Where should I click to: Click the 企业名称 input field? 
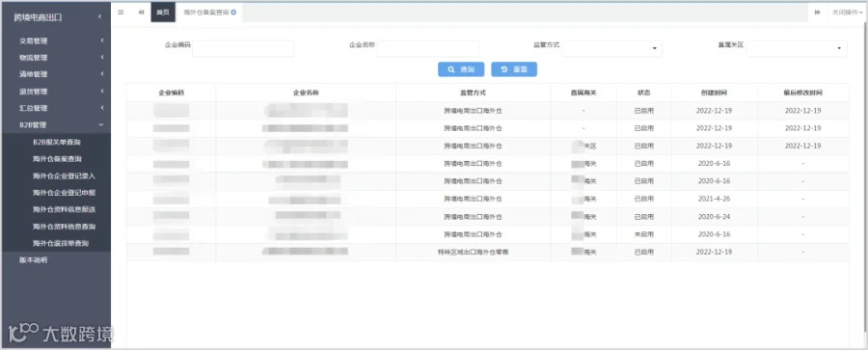coord(428,48)
